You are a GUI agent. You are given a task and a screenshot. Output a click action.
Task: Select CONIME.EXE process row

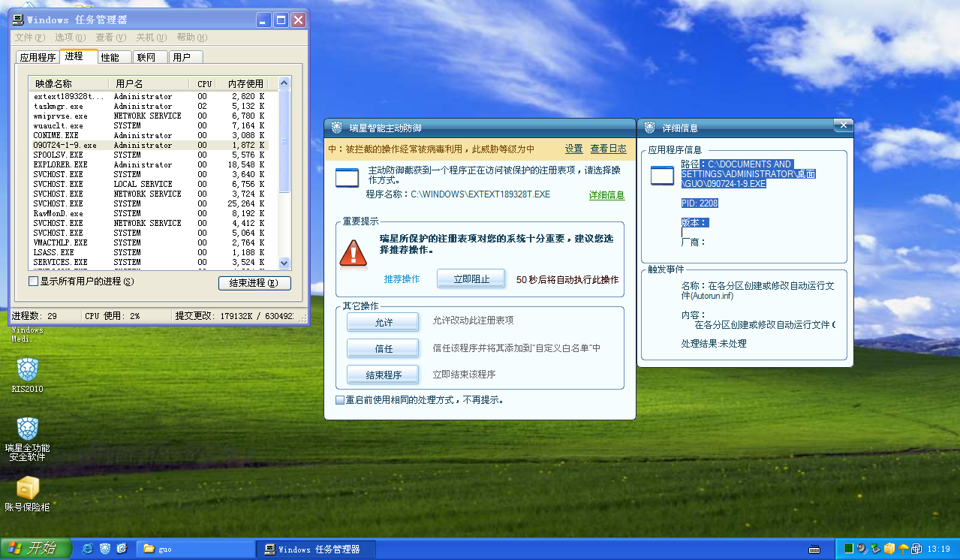click(149, 135)
